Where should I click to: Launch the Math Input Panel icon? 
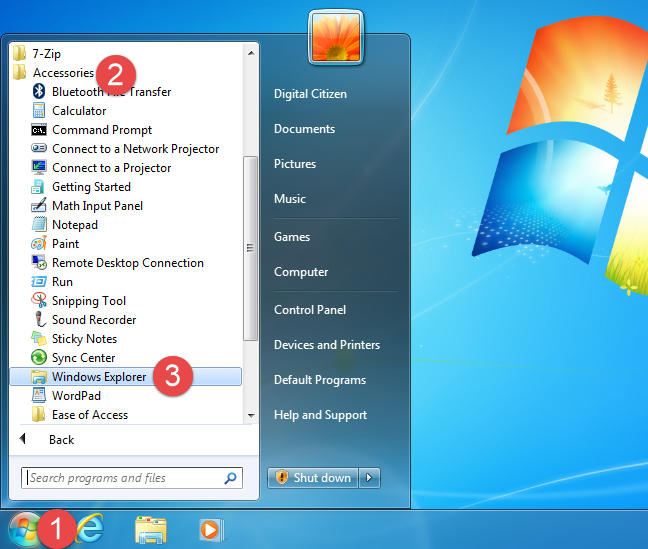39,205
